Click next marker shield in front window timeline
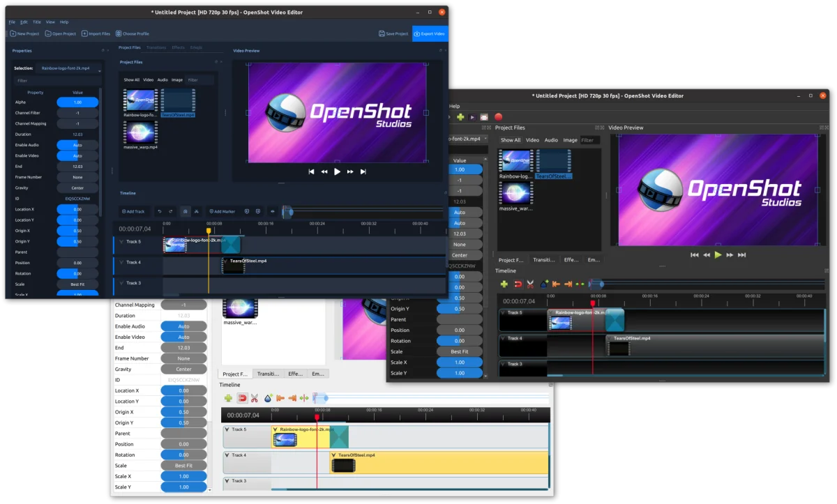Screen dimensions: 837x504 click(257, 211)
